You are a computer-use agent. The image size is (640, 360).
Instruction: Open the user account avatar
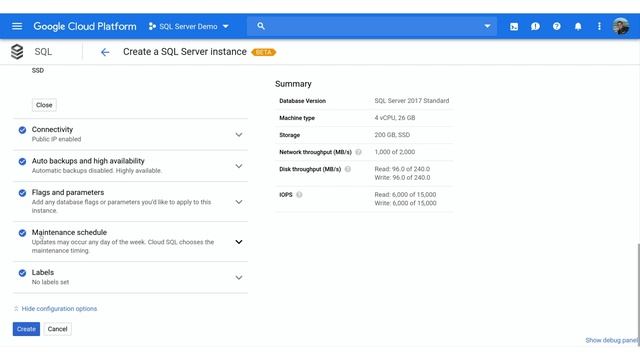point(621,26)
